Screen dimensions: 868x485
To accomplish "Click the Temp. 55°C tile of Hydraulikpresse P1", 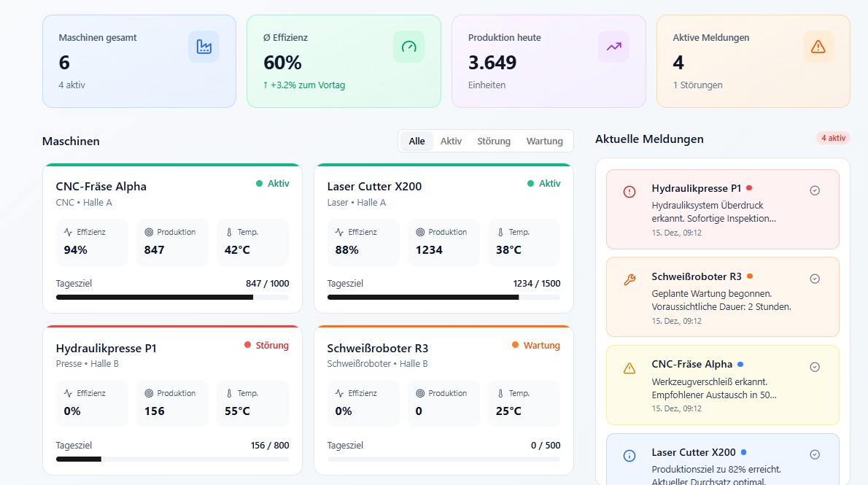I will tap(252, 403).
